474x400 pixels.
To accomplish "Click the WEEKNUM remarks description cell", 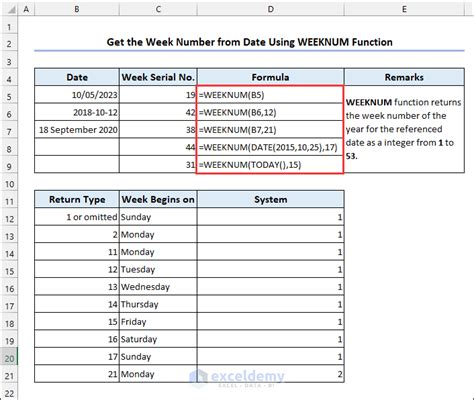I will click(404, 129).
